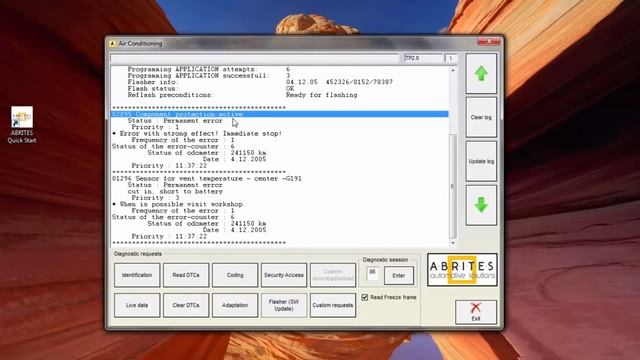Screen dimensions: 640x360
Task: Open Custom requests
Action: pyautogui.click(x=333, y=305)
